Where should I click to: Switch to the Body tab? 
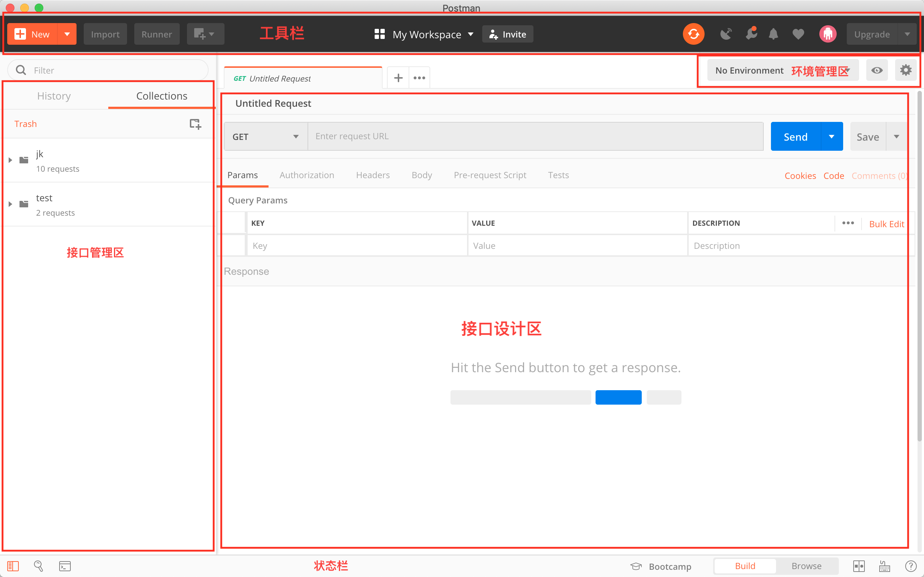click(421, 174)
